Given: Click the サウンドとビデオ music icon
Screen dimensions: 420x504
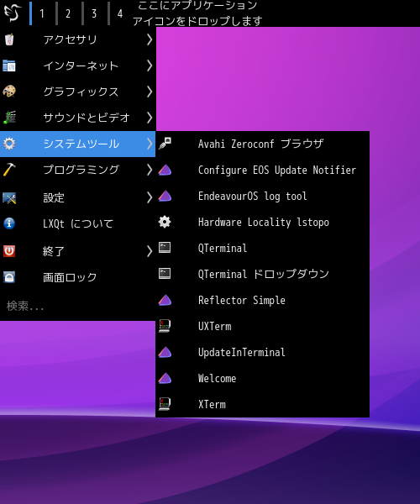Looking at the screenshot, I should pyautogui.click(x=9, y=118).
